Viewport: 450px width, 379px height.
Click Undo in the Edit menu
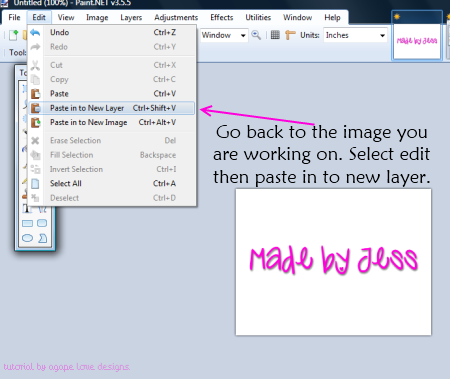[x=112, y=32]
